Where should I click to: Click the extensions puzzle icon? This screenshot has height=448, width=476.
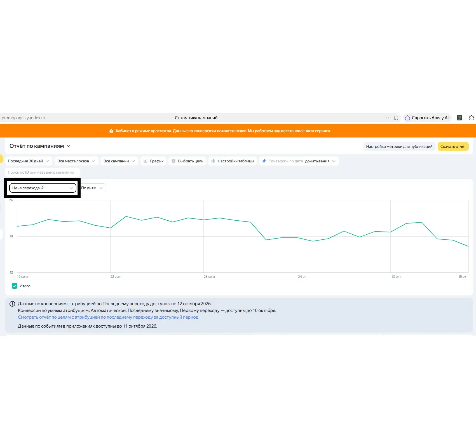pyautogui.click(x=472, y=118)
